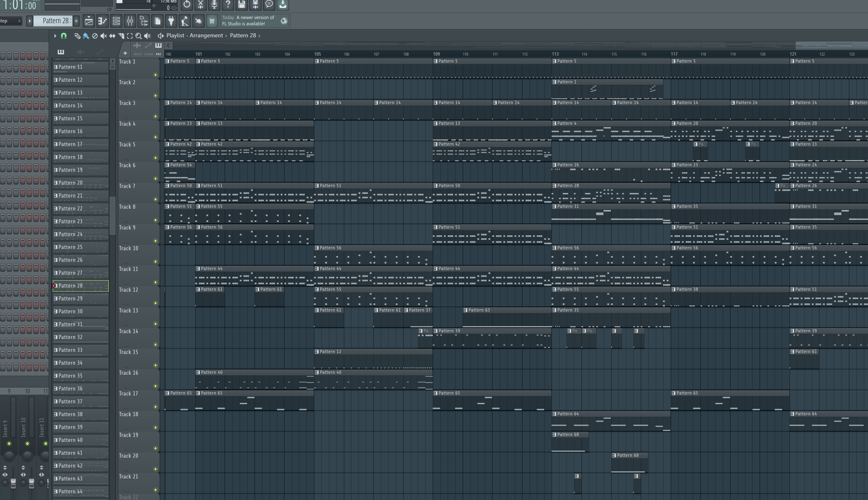868x500 pixels.
Task: Open the Mixer from the main toolbar
Action: coord(130,21)
